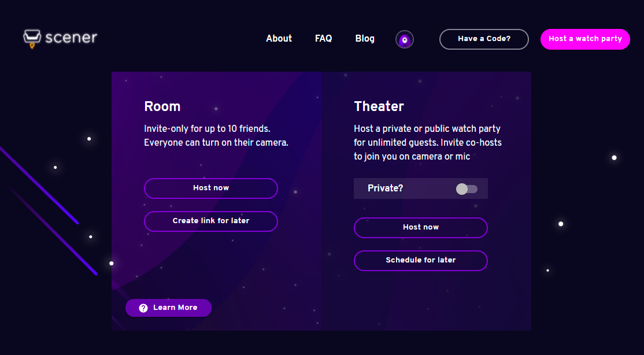This screenshot has height=355, width=644.
Task: Click the question mark help icon
Action: pyautogui.click(x=143, y=308)
